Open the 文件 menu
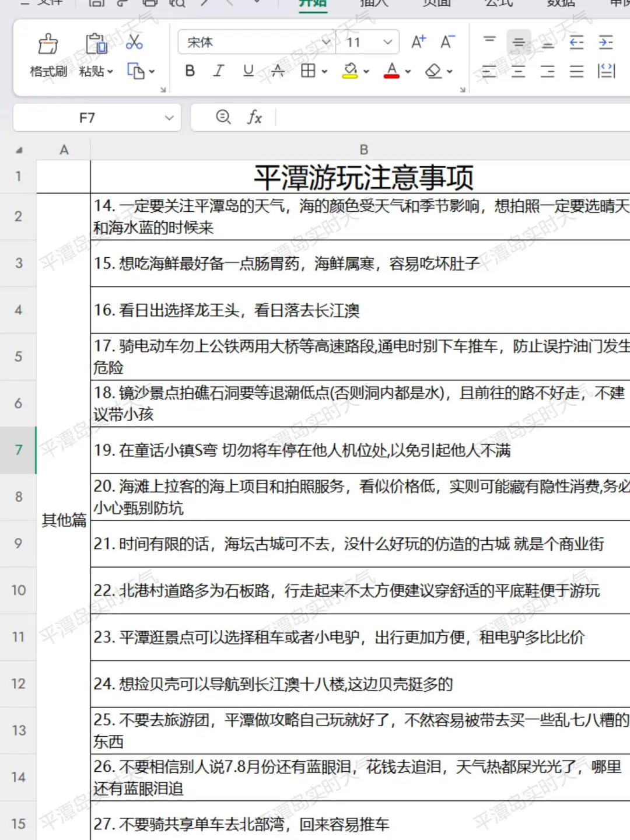The width and height of the screenshot is (630, 840). coord(50,3)
